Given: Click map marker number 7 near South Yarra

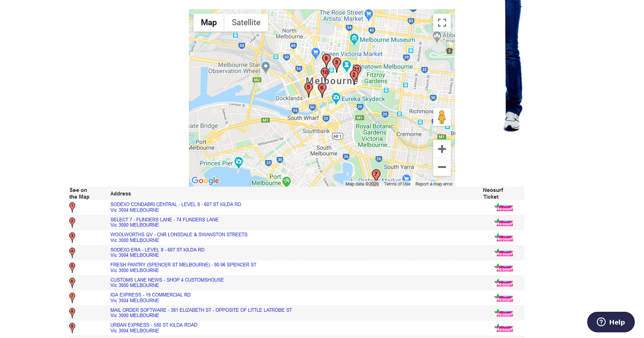Looking at the screenshot, I should coord(376,176).
